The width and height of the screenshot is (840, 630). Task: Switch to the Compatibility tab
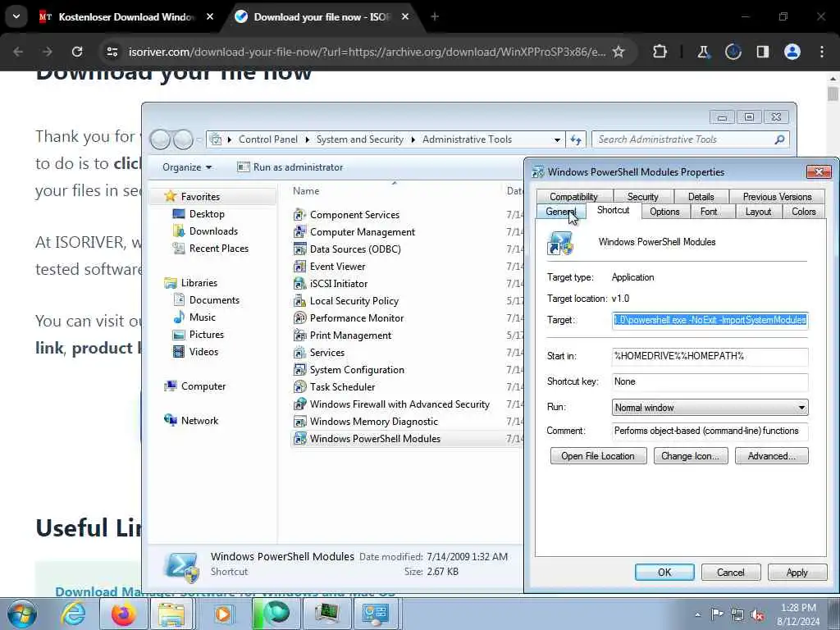point(573,197)
